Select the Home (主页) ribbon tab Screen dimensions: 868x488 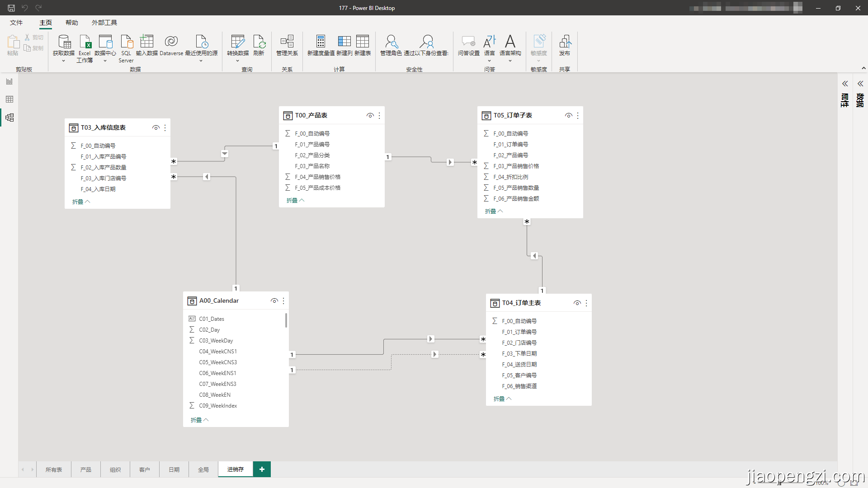pyautogui.click(x=46, y=23)
